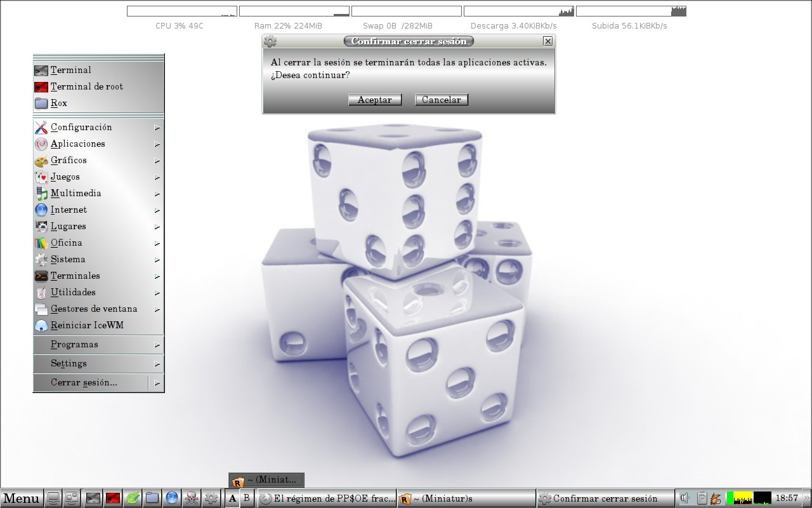Click the Internet globe icon in menu
Image resolution: width=812 pixels, height=508 pixels.
coord(41,210)
